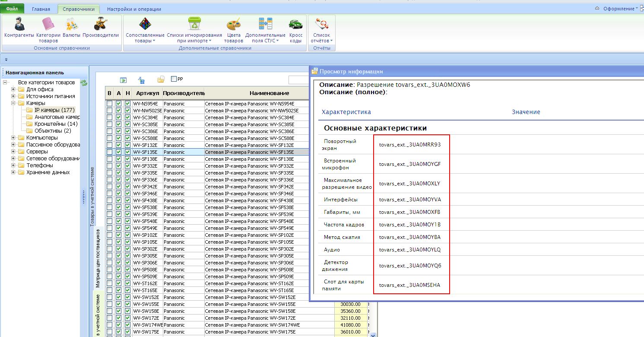Click the search field above the grid
The height and width of the screenshot is (337, 644).
point(299,79)
